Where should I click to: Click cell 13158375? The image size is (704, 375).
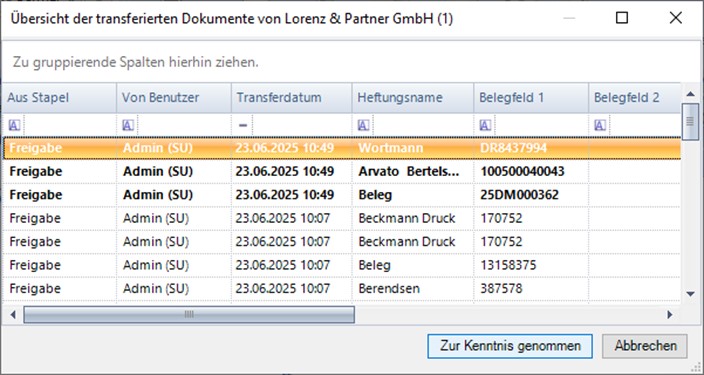531,265
